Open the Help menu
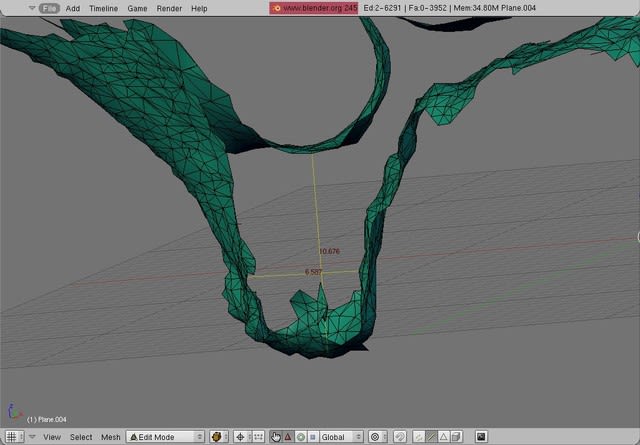This screenshot has height=445, width=640. coord(199,8)
